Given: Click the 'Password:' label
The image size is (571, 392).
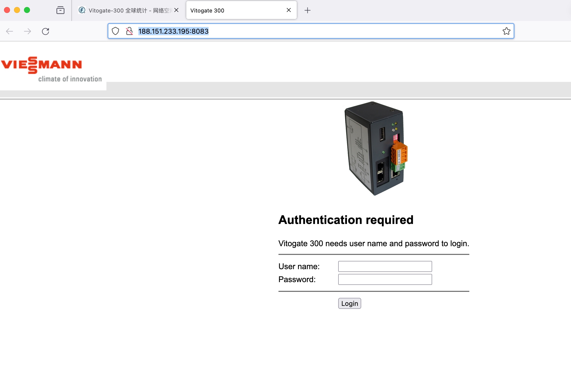Looking at the screenshot, I should click(x=297, y=279).
